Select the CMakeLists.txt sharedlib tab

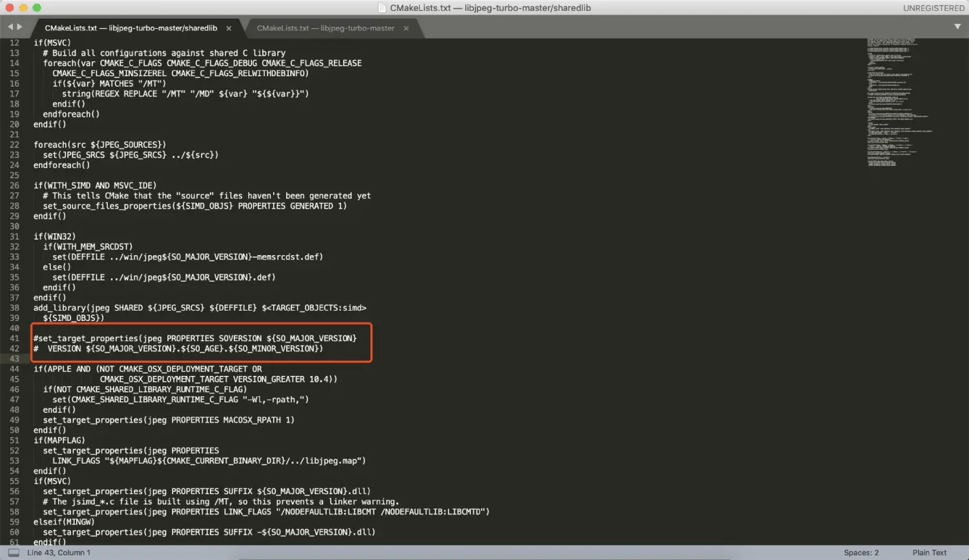pyautogui.click(x=131, y=28)
